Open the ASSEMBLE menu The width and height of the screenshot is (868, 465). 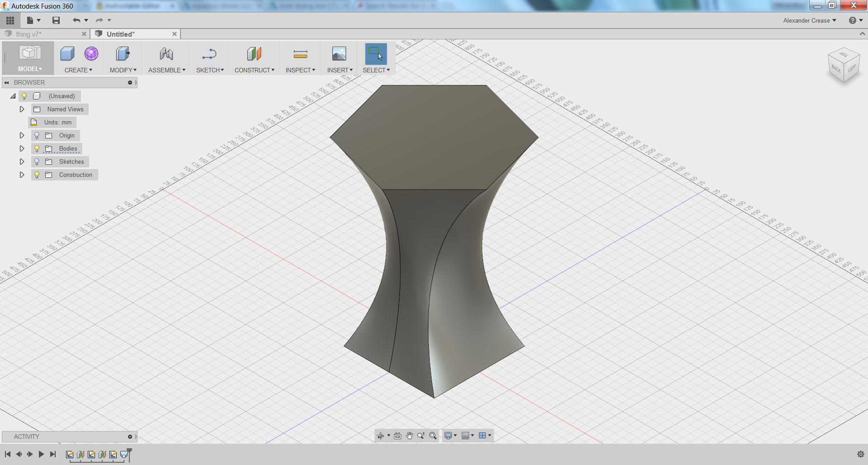(x=167, y=70)
